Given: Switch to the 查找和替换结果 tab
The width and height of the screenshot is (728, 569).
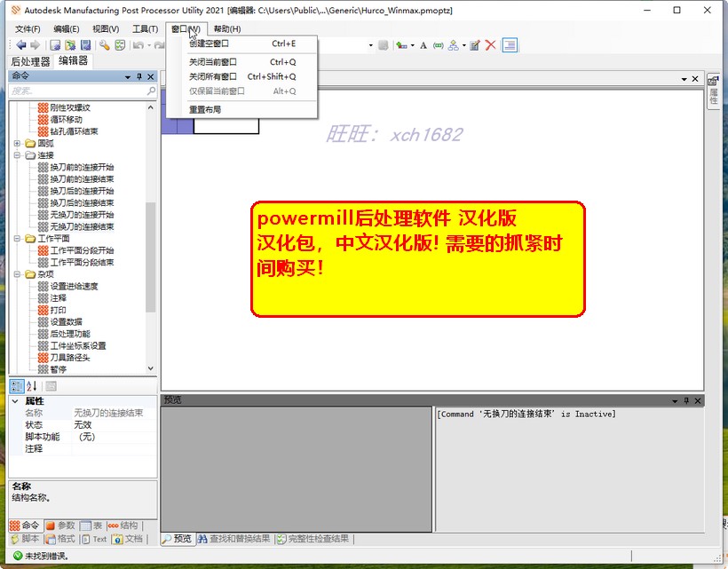Looking at the screenshot, I should coord(234,539).
